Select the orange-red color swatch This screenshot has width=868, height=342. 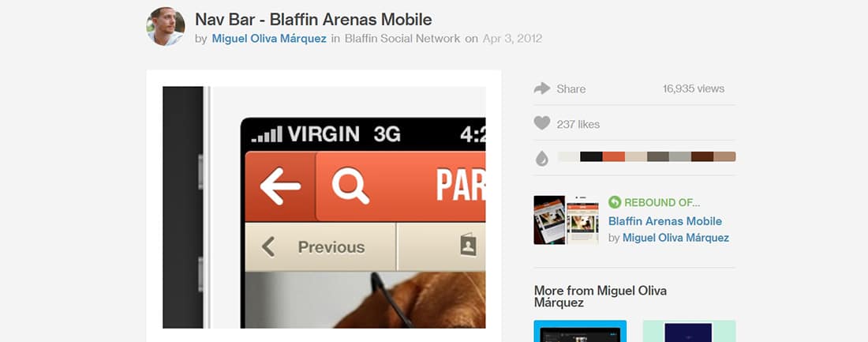coord(613,156)
